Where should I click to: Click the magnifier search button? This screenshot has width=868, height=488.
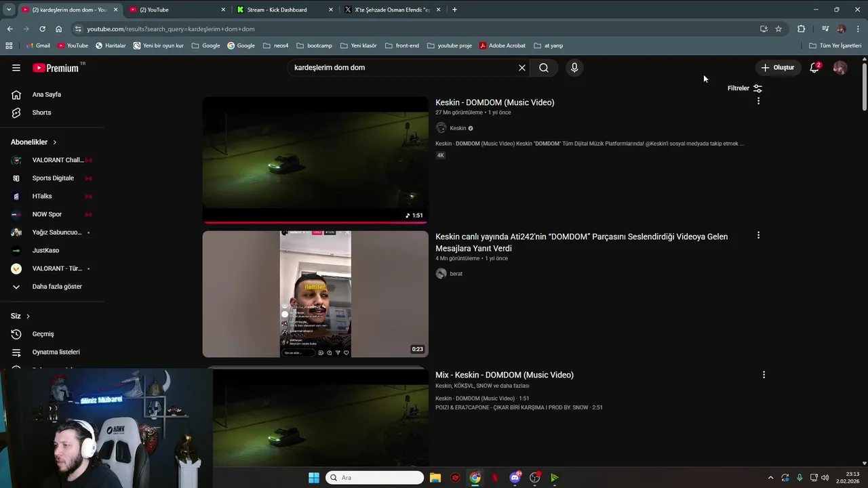coord(544,68)
